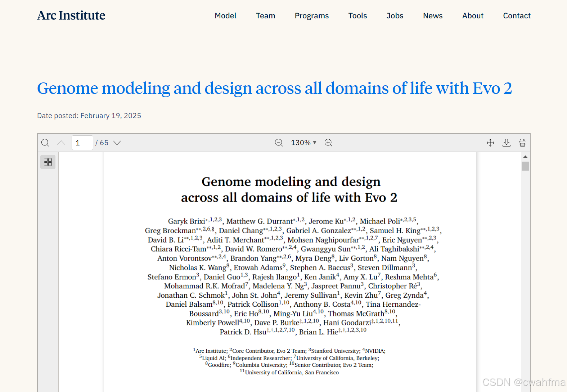Activate the pan/move tool icon
This screenshot has height=392, width=567.
[490, 143]
